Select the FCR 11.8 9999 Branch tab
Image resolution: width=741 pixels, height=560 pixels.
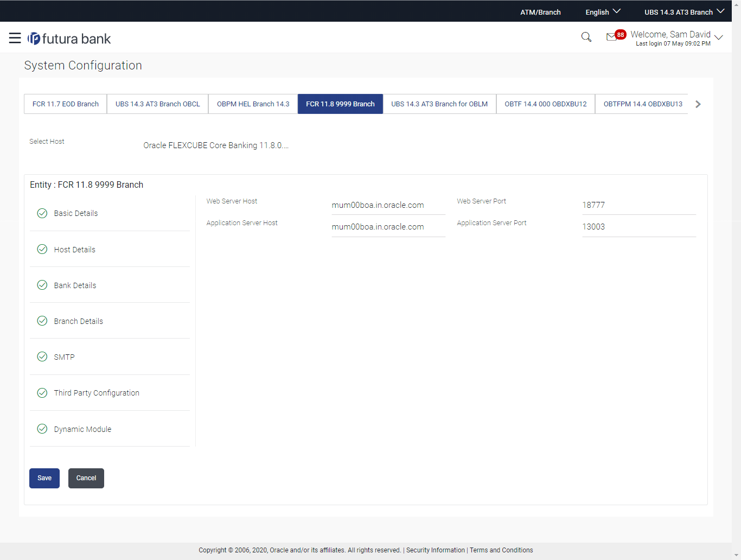pos(340,104)
